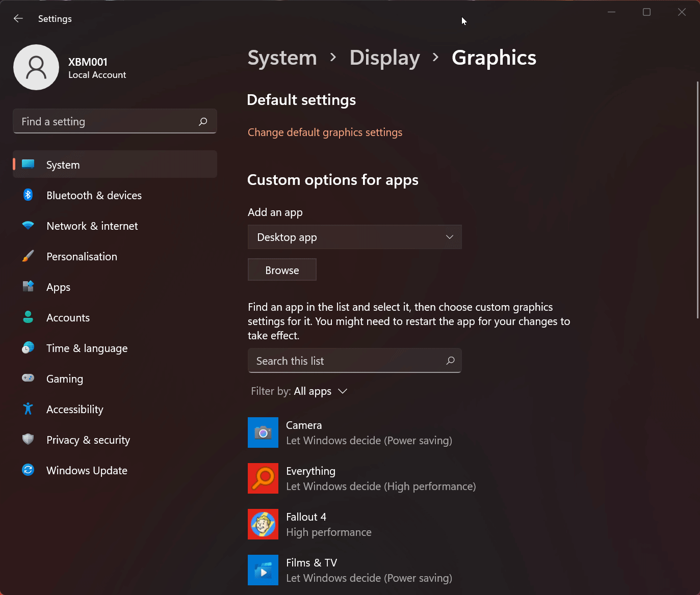Click the back arrow icon
Screen dimensions: 700x595
pyautogui.click(x=18, y=18)
